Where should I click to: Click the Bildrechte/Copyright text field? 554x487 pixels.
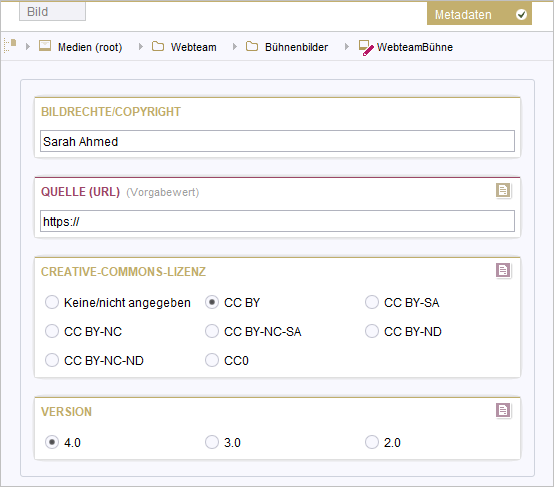tap(277, 141)
